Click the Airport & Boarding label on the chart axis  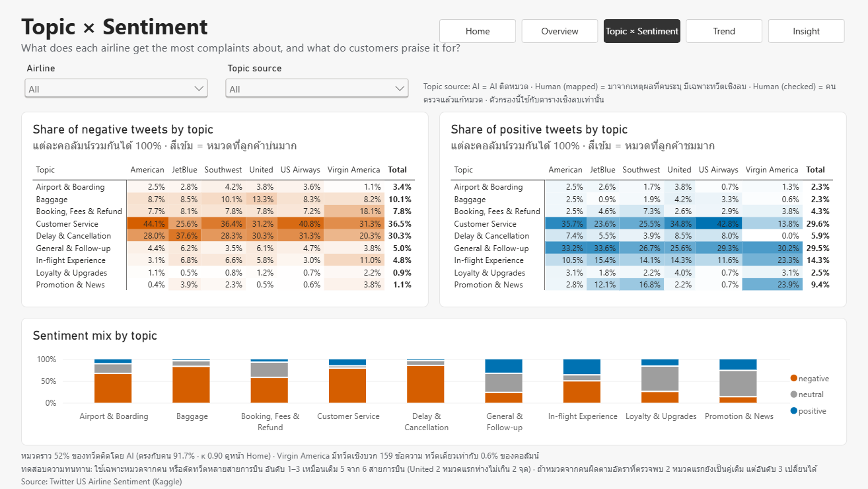tap(114, 416)
